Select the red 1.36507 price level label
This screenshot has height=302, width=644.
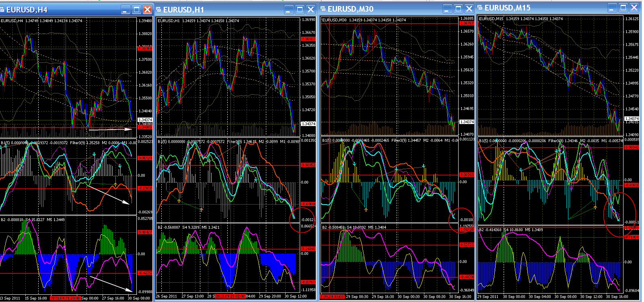(308, 39)
